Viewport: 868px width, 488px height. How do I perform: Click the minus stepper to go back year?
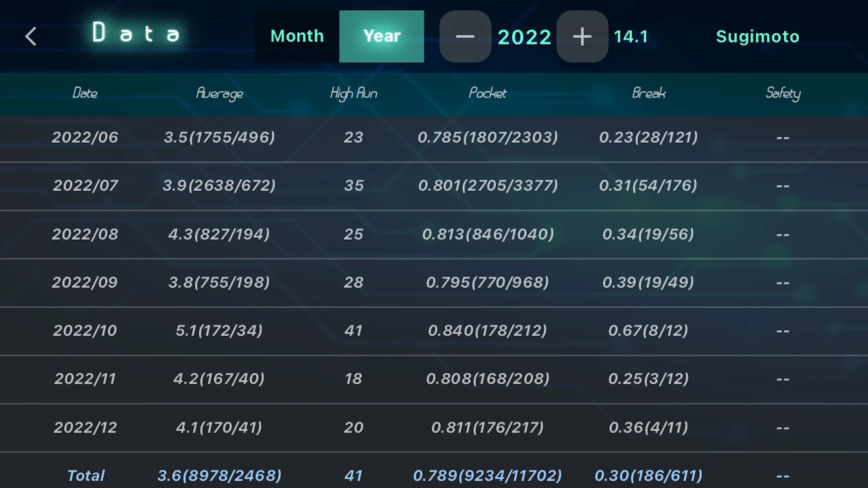465,36
